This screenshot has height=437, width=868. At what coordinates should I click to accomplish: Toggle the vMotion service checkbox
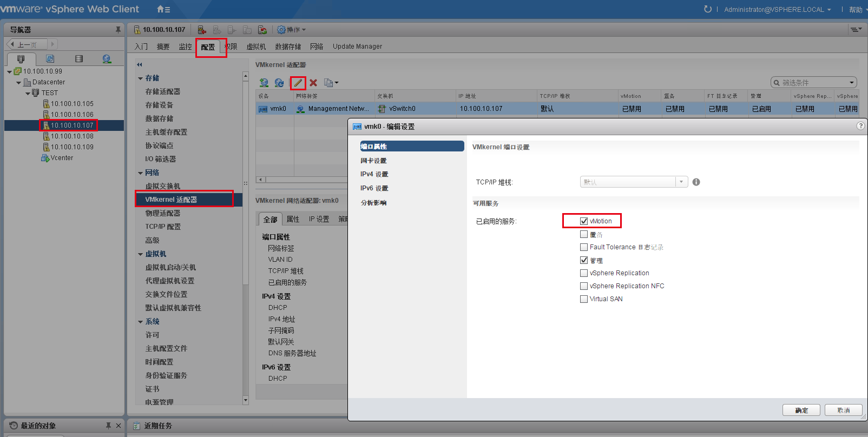pos(584,221)
